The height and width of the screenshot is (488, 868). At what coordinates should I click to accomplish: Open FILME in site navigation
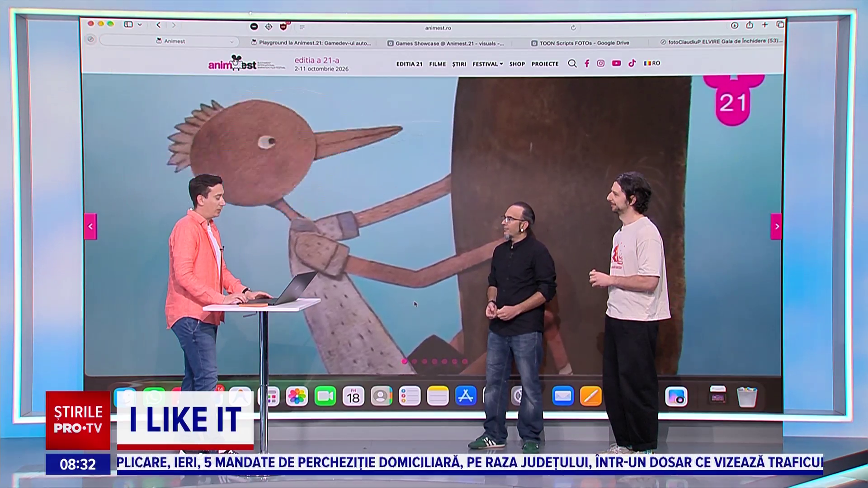pos(437,64)
